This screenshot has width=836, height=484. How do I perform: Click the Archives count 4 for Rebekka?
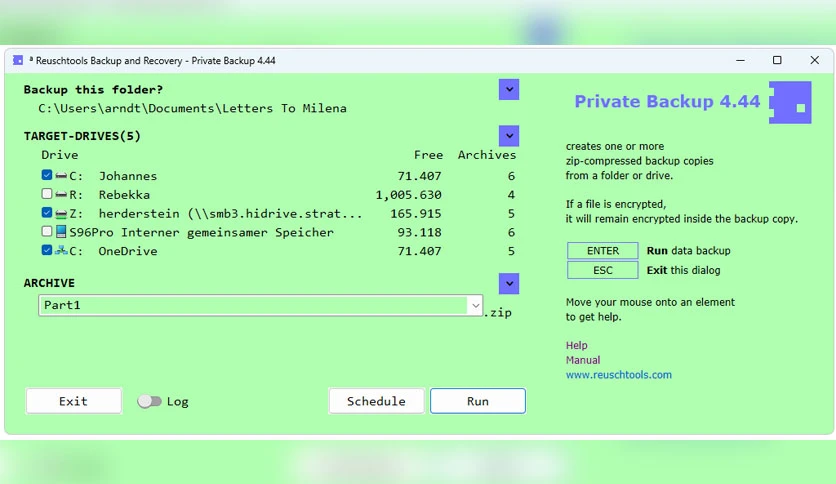pos(511,195)
